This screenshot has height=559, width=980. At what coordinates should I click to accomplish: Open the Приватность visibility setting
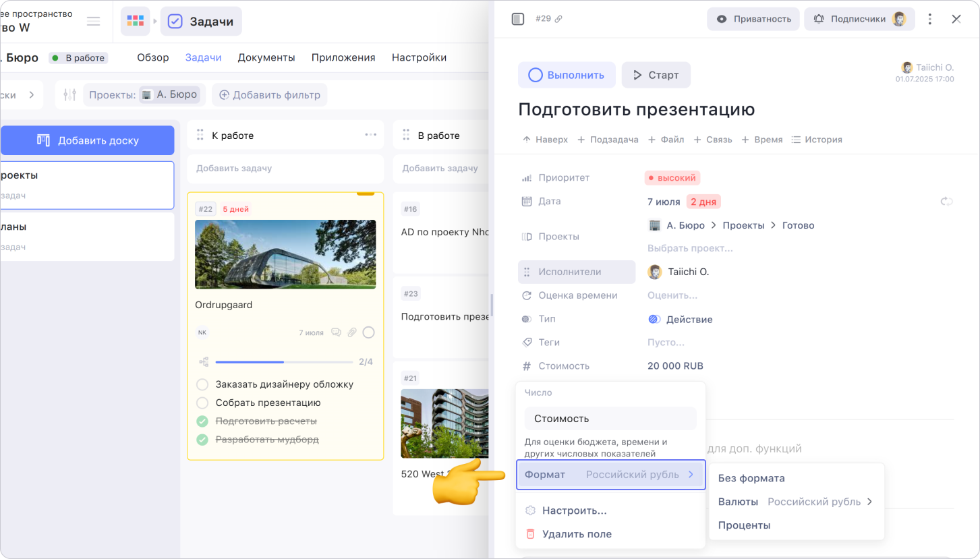(753, 19)
